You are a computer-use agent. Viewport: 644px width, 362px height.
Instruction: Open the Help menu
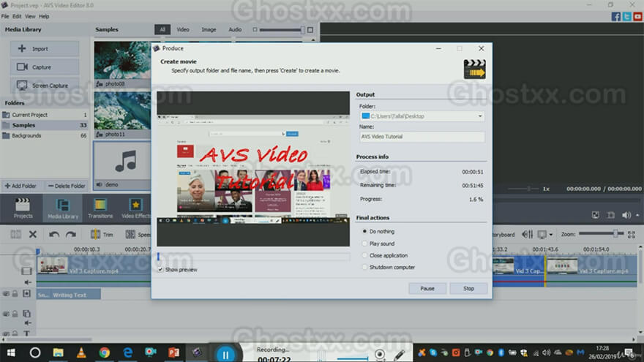44,16
